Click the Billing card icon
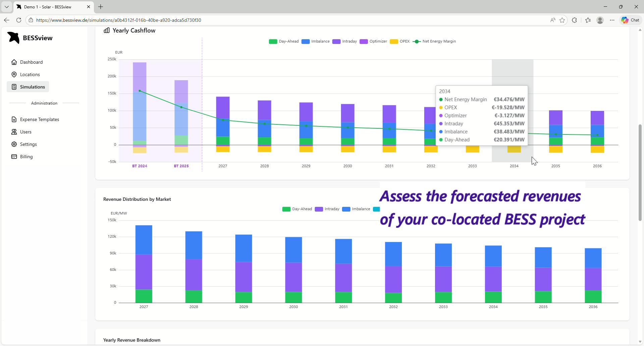 tap(14, 157)
